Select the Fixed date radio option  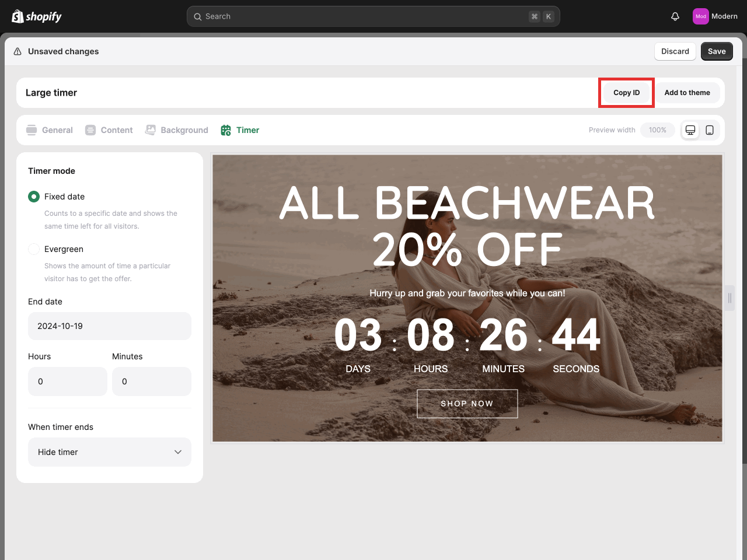(34, 197)
